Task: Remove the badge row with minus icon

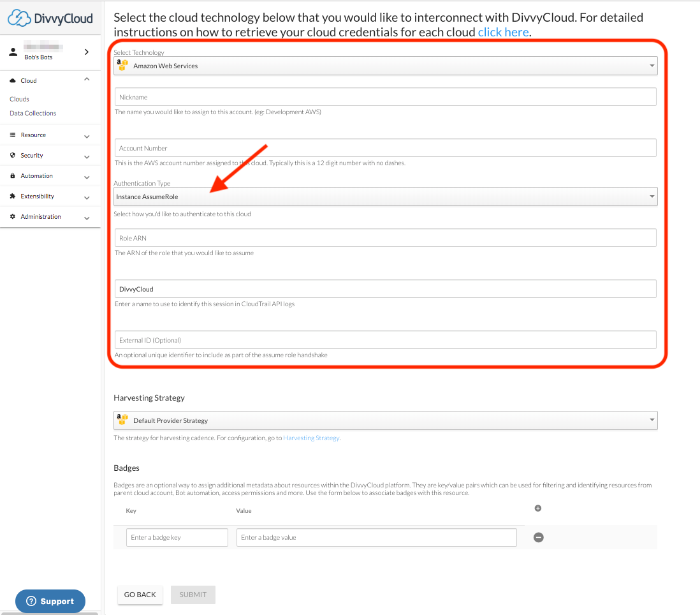Action: pos(539,537)
